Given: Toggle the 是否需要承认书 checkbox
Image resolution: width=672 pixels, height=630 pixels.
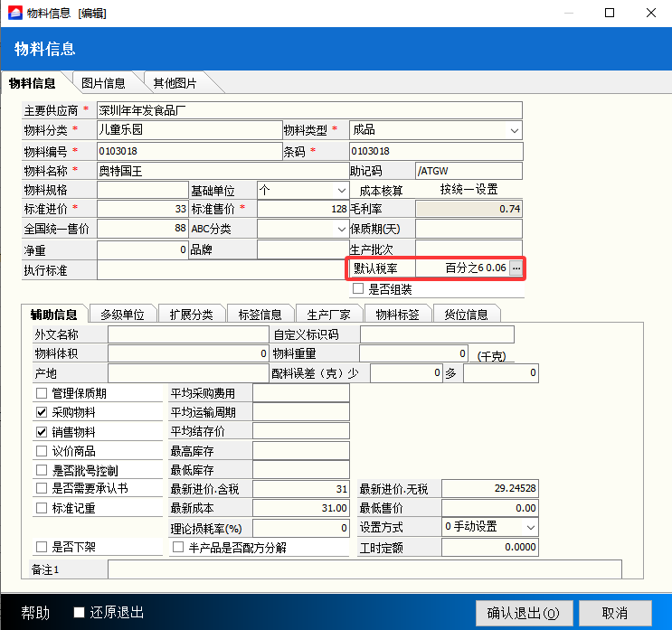Looking at the screenshot, I should (x=42, y=488).
